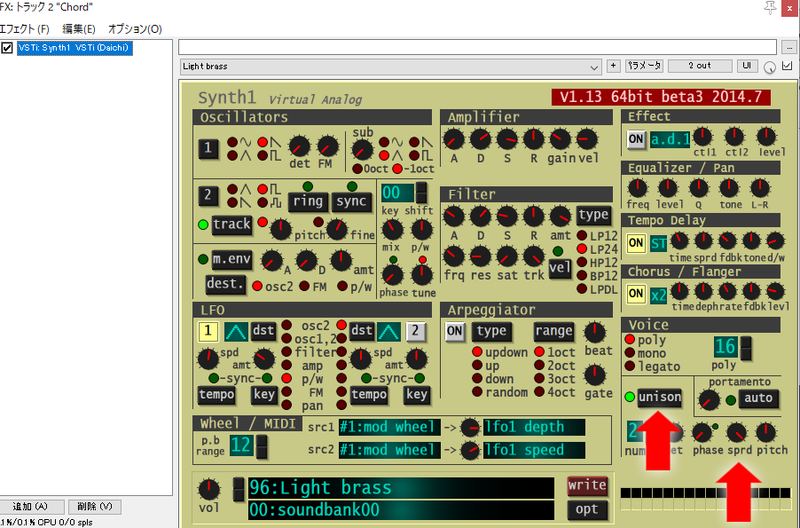The width and height of the screenshot is (800, 528).
Task: Click the LFO 1 waveform icon
Action: point(236,332)
